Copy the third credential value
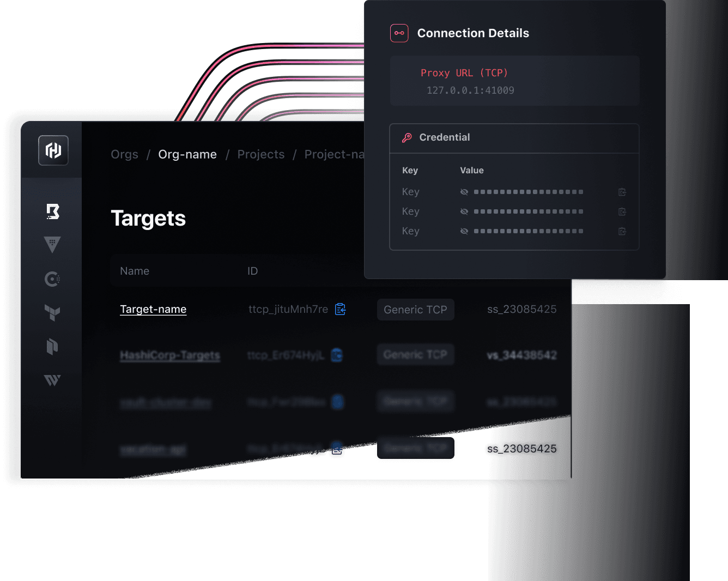 622,231
